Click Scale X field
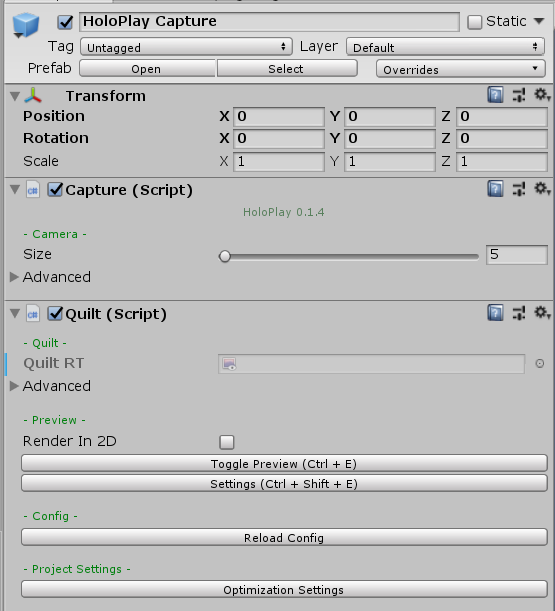This screenshot has height=611, width=555. (279, 161)
